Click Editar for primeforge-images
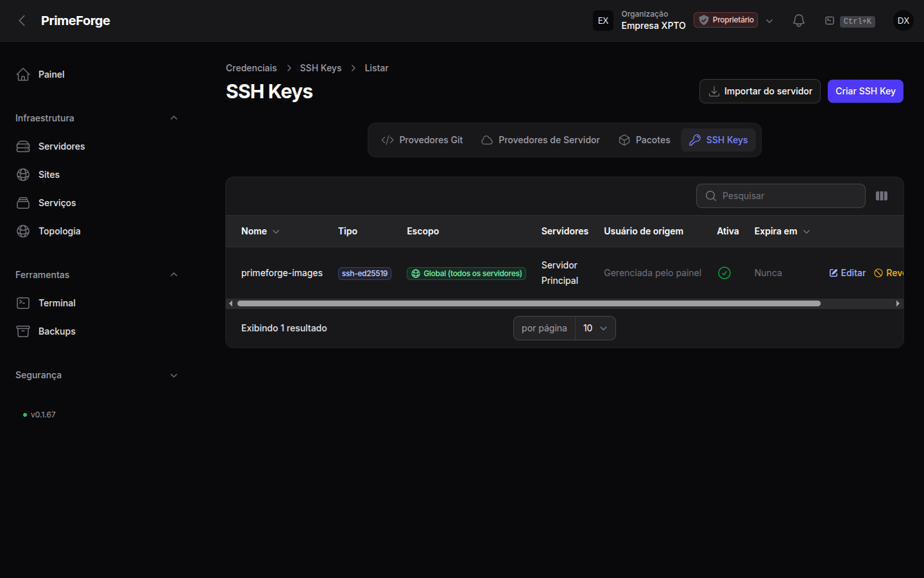Screen dimensions: 924x578 click(848, 273)
